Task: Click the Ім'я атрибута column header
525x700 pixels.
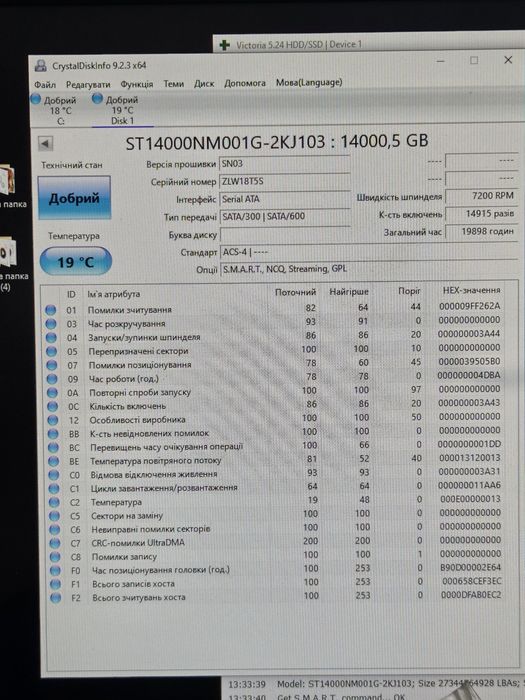Action: click(114, 294)
